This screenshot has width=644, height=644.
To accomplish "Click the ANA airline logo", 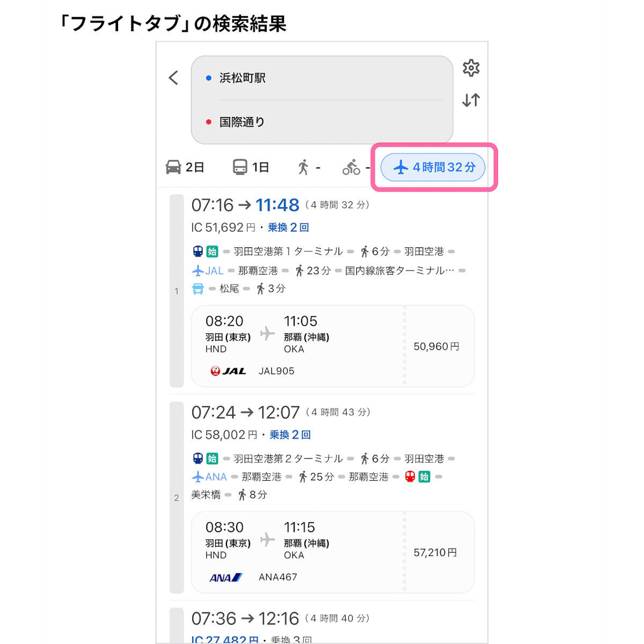I will (225, 577).
